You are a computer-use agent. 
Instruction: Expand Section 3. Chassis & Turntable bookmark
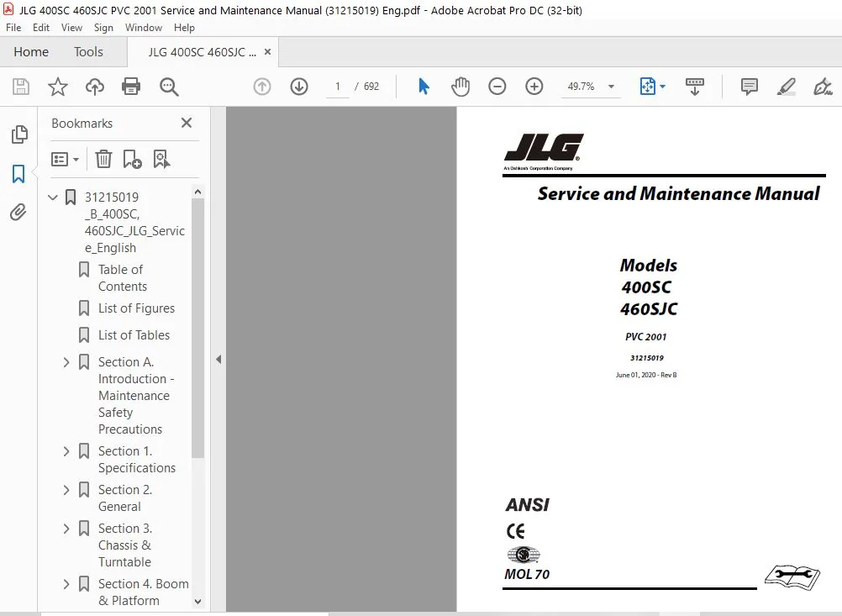66,529
